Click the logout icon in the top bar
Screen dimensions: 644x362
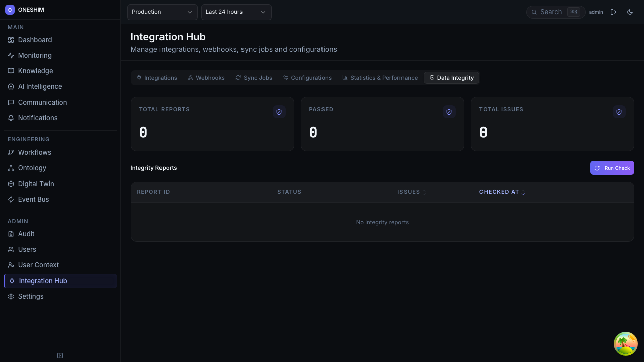(x=614, y=12)
